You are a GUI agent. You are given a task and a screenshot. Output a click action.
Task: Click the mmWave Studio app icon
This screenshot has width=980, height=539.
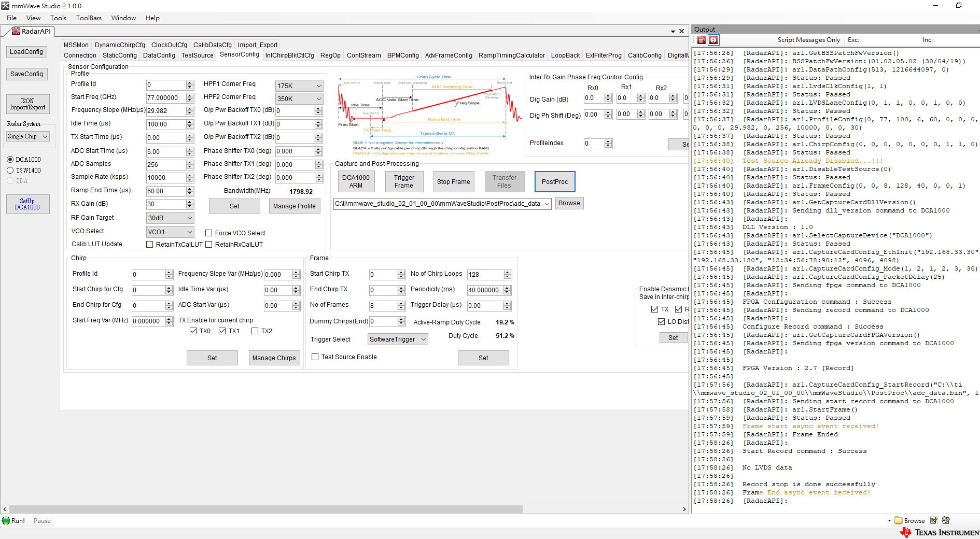(x=5, y=6)
